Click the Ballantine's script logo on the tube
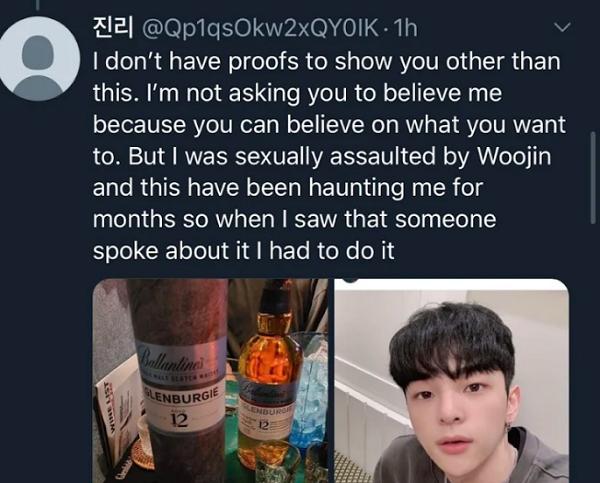This screenshot has width=600, height=483. tap(175, 358)
